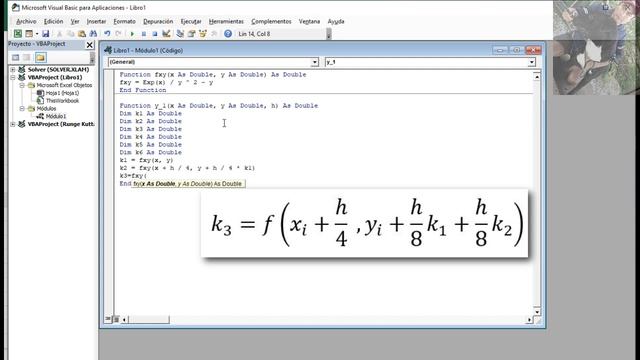Select Módulo1 in project tree

tap(56, 116)
